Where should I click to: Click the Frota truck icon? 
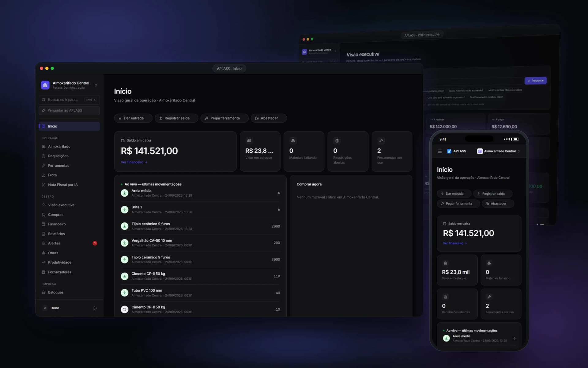pyautogui.click(x=43, y=175)
